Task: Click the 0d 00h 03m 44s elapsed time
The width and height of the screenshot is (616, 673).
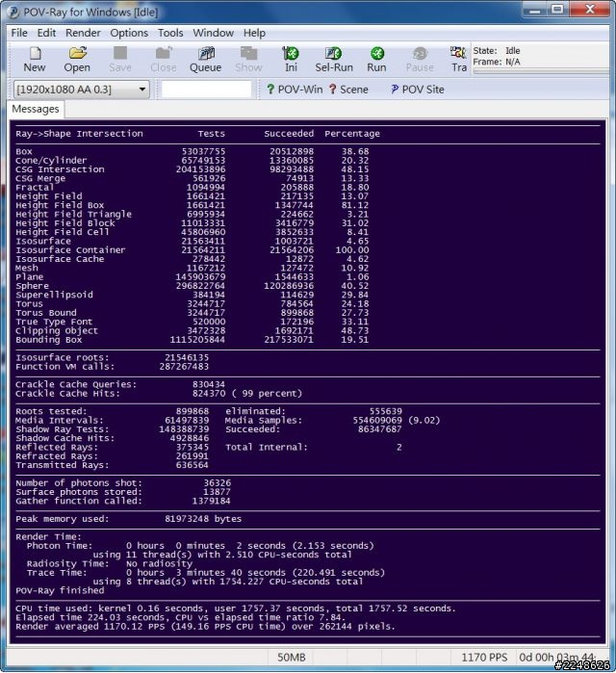Action: 557,658
